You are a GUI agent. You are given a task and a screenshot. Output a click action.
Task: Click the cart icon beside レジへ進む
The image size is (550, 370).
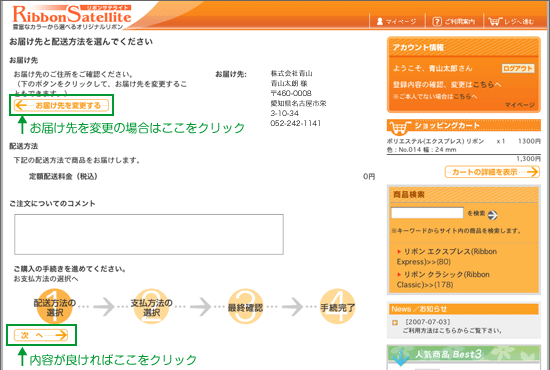(495, 21)
